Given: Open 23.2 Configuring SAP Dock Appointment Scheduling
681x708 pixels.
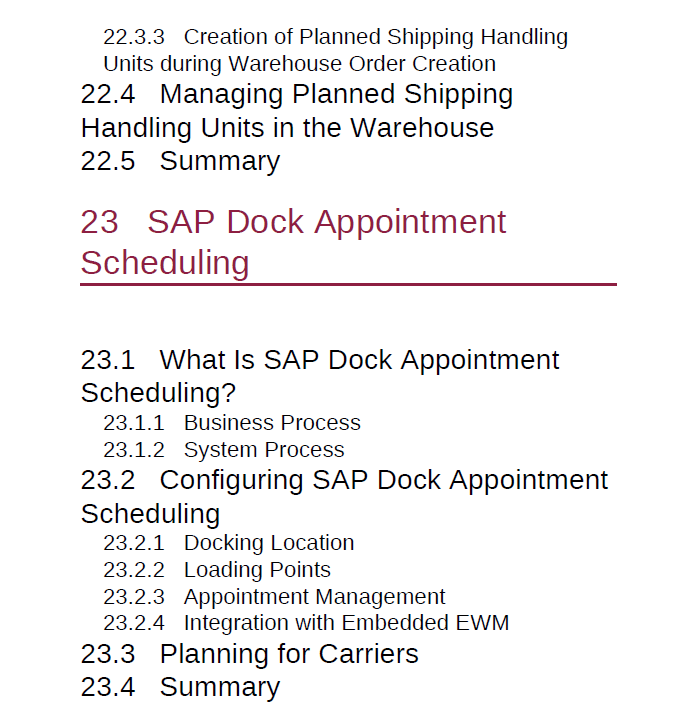Looking at the screenshot, I should [344, 496].
